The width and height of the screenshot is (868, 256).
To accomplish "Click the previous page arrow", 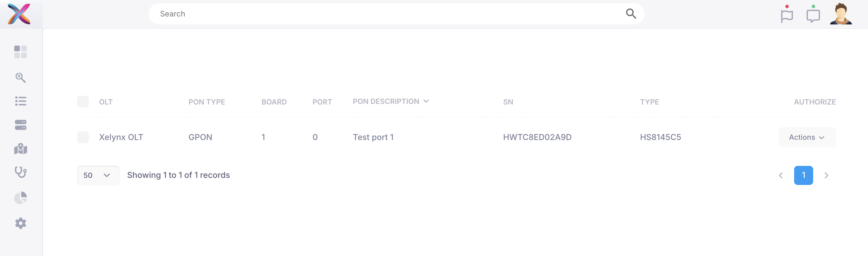I will 781,175.
